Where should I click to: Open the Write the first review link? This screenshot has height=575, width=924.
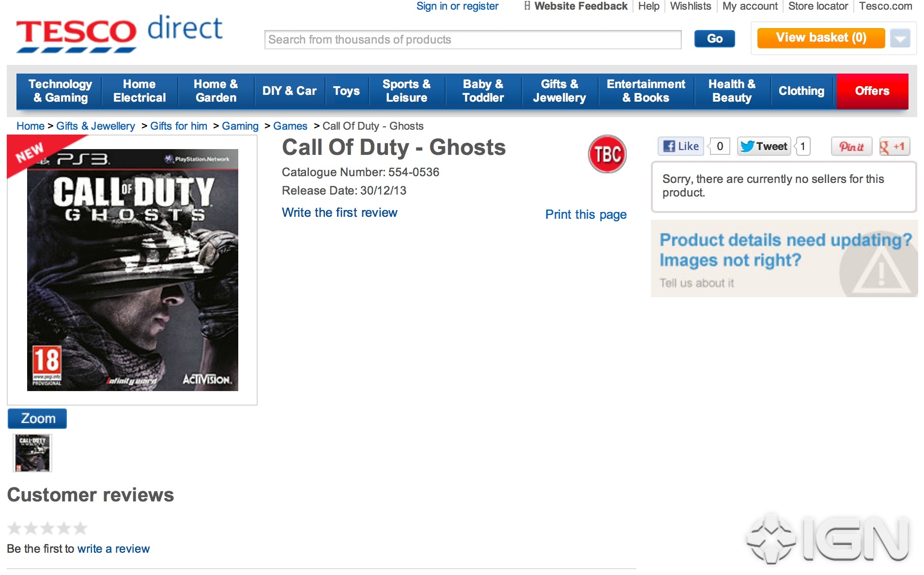click(339, 212)
